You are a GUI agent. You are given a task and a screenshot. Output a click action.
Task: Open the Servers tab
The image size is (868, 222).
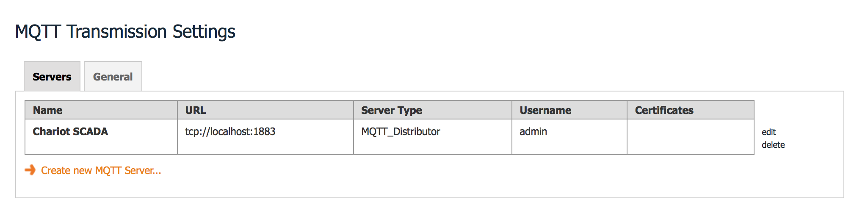(52, 76)
